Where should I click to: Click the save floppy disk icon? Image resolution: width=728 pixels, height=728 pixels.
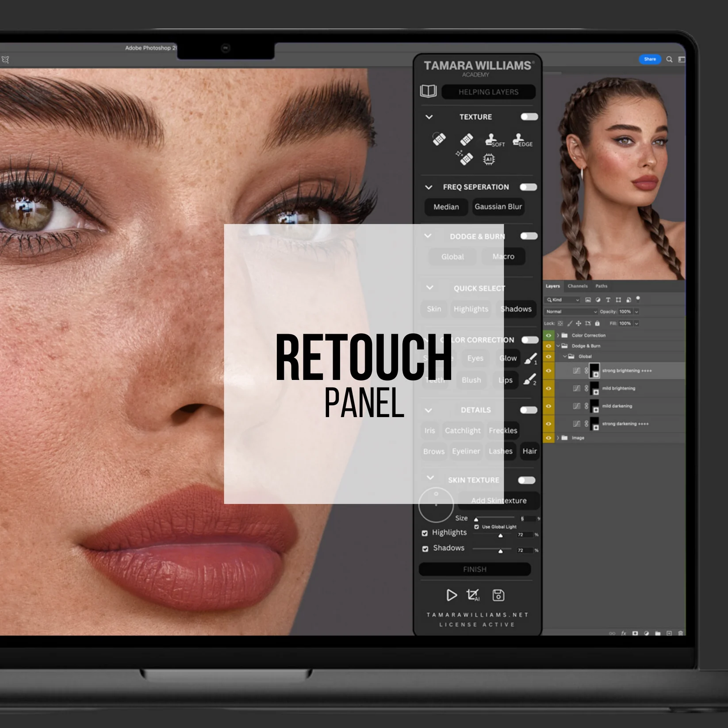[x=498, y=596]
